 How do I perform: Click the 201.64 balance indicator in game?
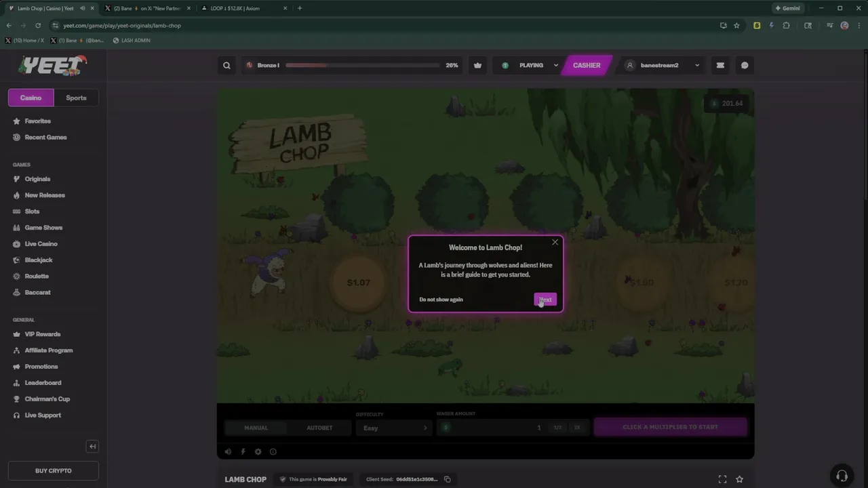tap(727, 103)
